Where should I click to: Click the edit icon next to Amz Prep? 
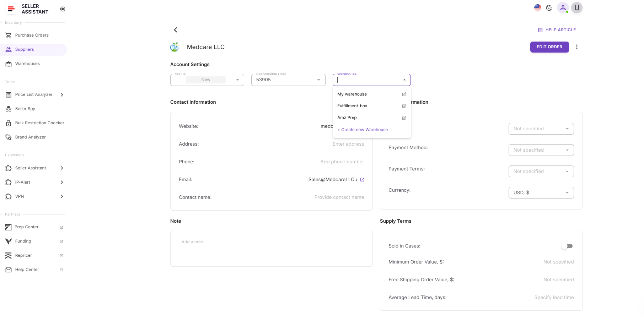(404, 118)
